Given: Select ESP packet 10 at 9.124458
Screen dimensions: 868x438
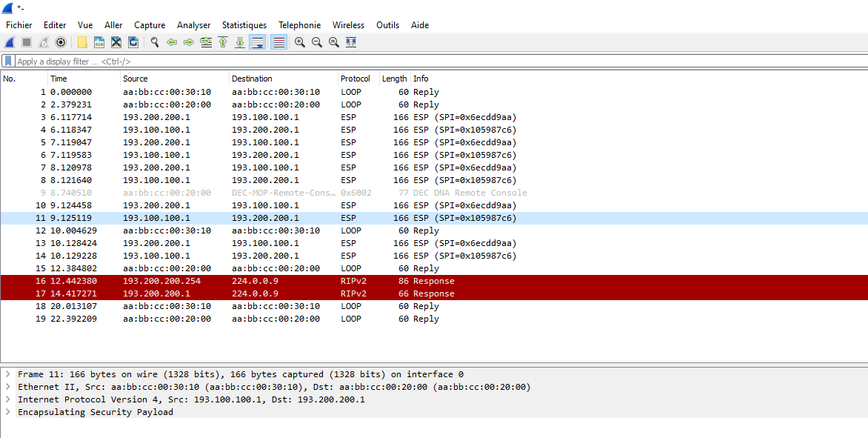Looking at the screenshot, I should [x=434, y=205].
